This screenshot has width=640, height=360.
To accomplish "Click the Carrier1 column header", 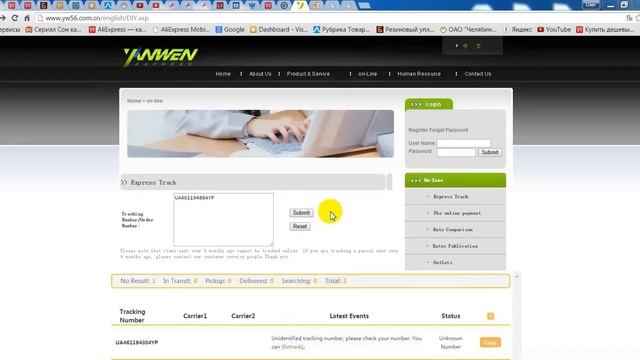I will [x=195, y=316].
